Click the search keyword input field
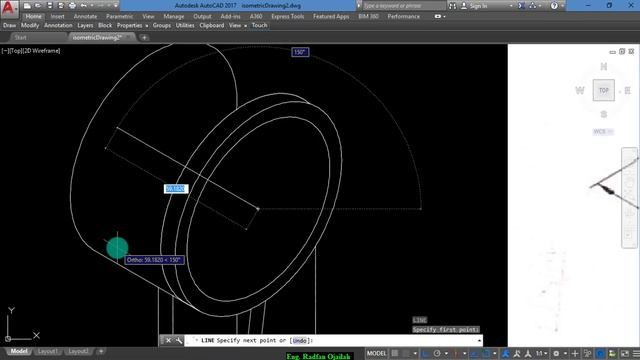Image resolution: width=640 pixels, height=360 pixels. [x=404, y=6]
